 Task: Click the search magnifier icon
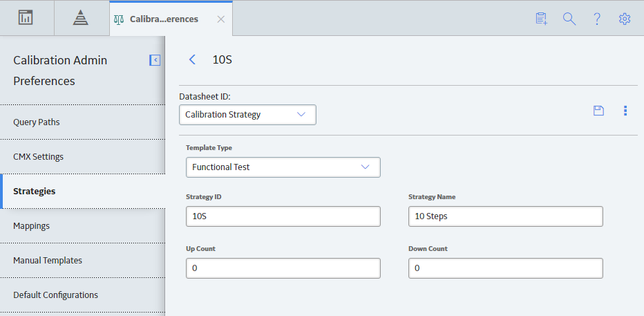[569, 19]
